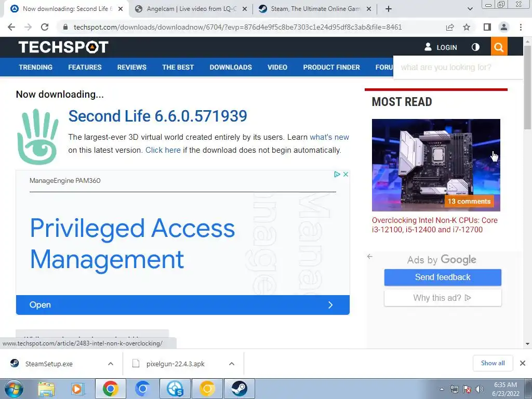
Task: Reload the current page
Action: coord(45,27)
